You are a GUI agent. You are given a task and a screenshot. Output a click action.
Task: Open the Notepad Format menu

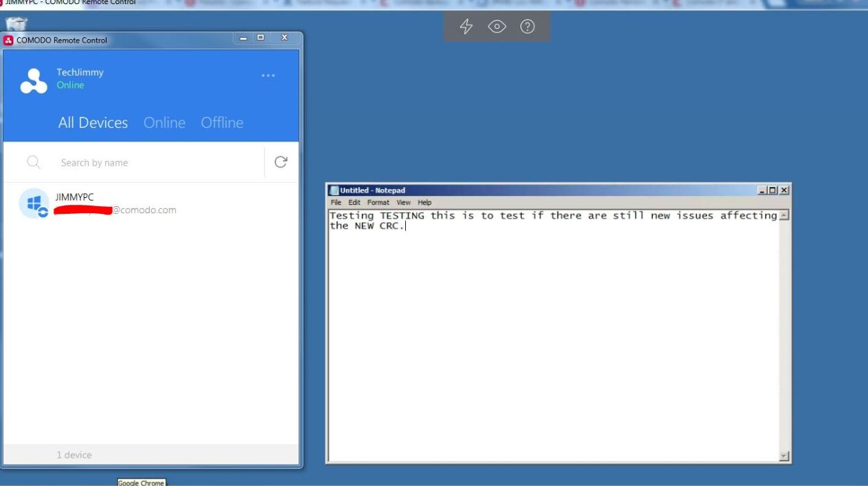(378, 203)
